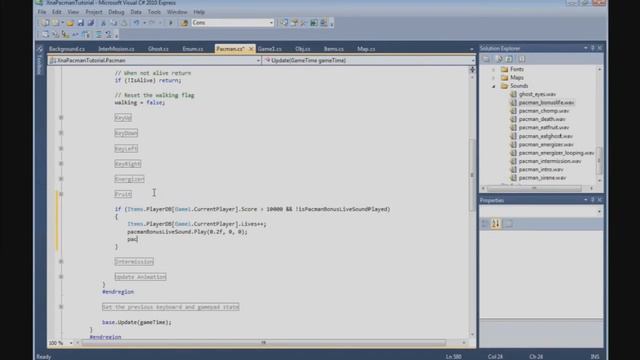Open the Find combo box dropdown
The height and width of the screenshot is (360, 640).
(271, 23)
